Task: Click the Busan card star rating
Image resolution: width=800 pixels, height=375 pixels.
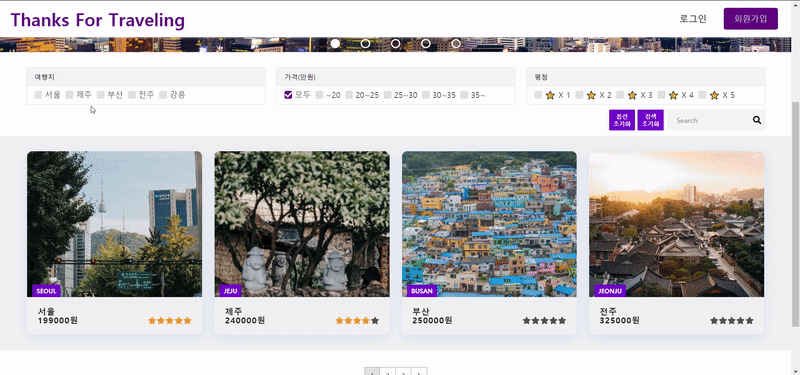Action: tap(544, 321)
